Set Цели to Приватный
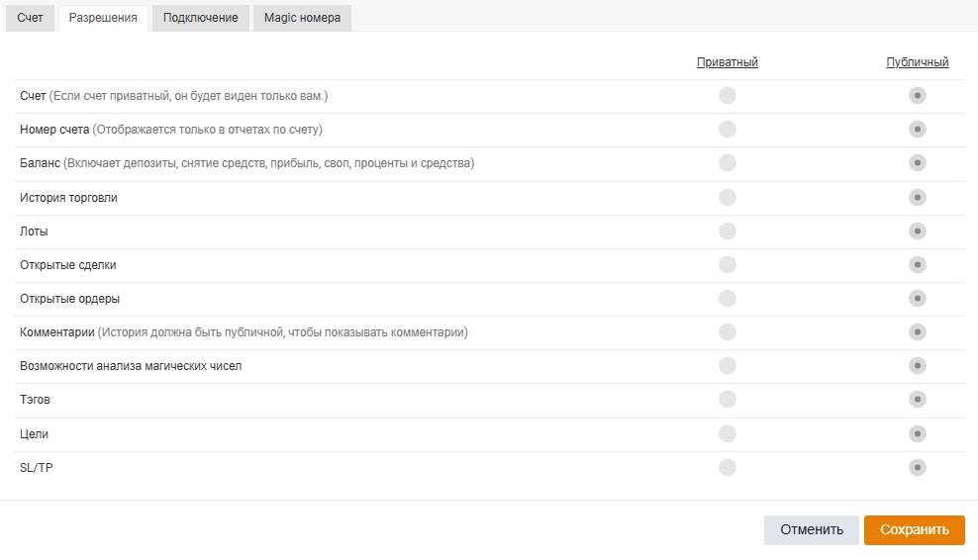The width and height of the screenshot is (978, 560). point(728,433)
